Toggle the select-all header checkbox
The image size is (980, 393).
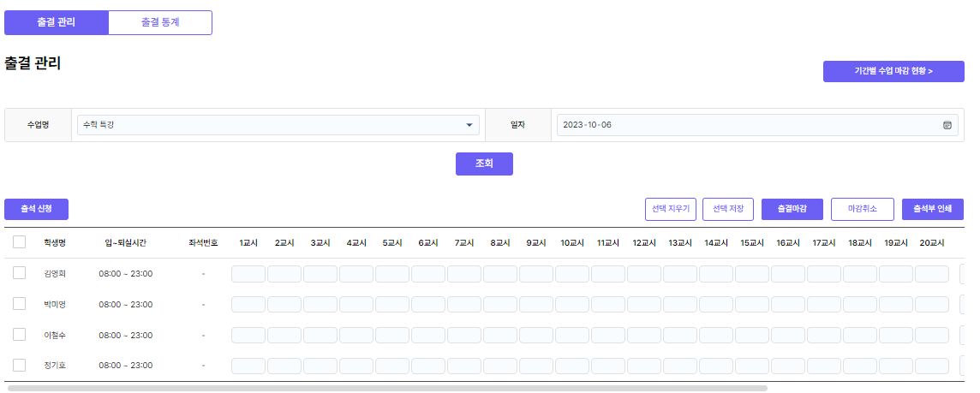[x=19, y=242]
